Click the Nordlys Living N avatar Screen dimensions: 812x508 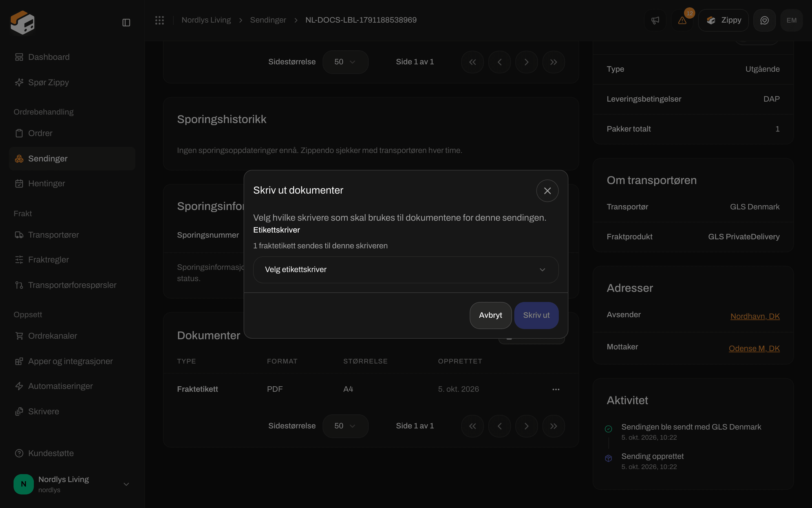pos(23,484)
